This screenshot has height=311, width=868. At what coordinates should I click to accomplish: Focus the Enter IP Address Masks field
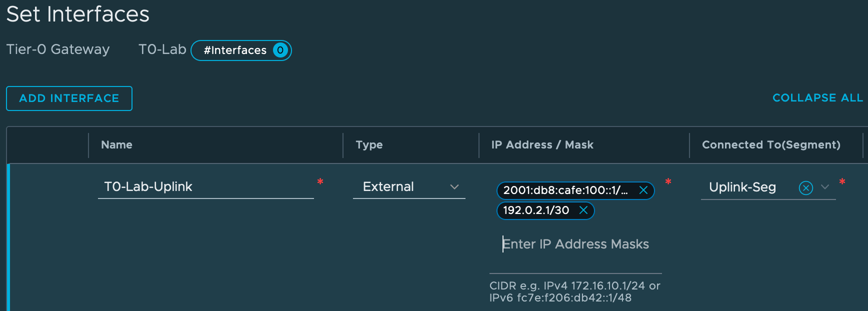point(575,244)
